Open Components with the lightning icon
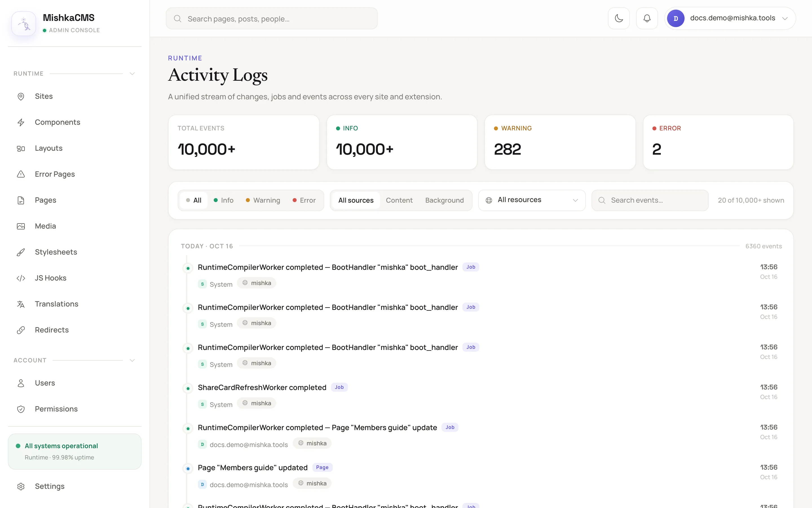Image resolution: width=812 pixels, height=508 pixels. click(x=21, y=122)
